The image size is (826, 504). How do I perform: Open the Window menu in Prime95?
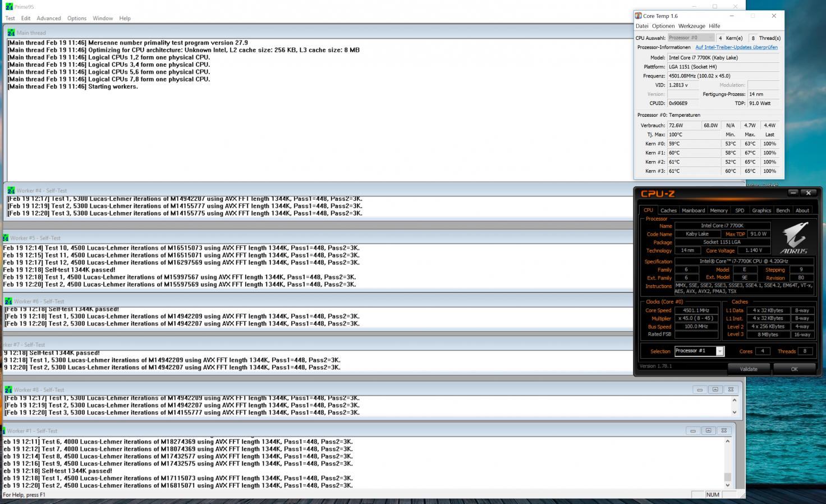click(x=103, y=18)
